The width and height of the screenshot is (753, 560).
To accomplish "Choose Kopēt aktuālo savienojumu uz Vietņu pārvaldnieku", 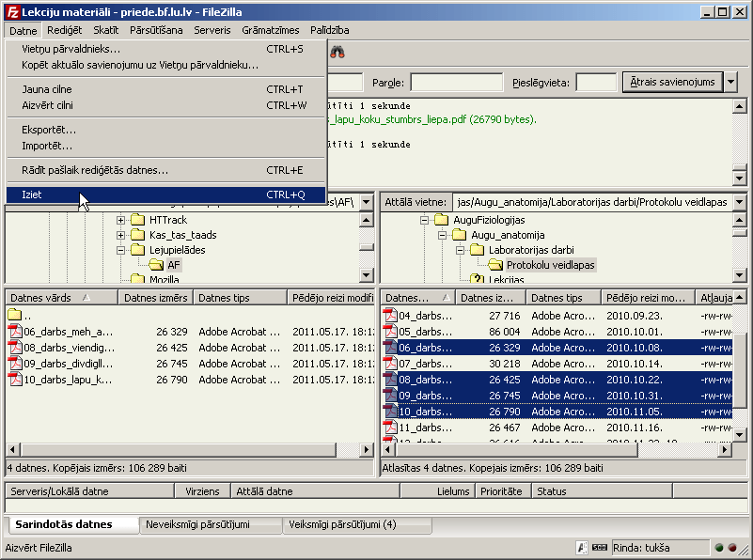I will point(166,65).
